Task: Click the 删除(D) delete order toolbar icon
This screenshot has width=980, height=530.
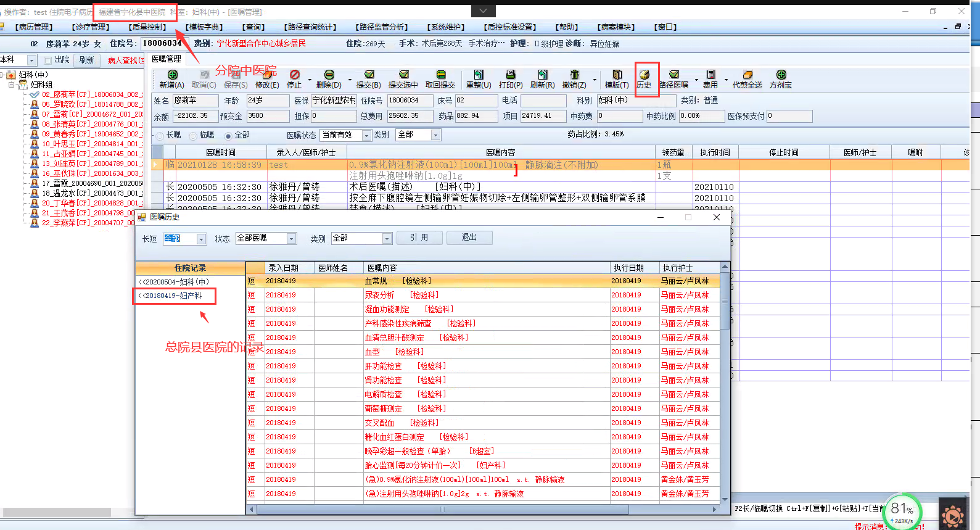Action: point(329,75)
